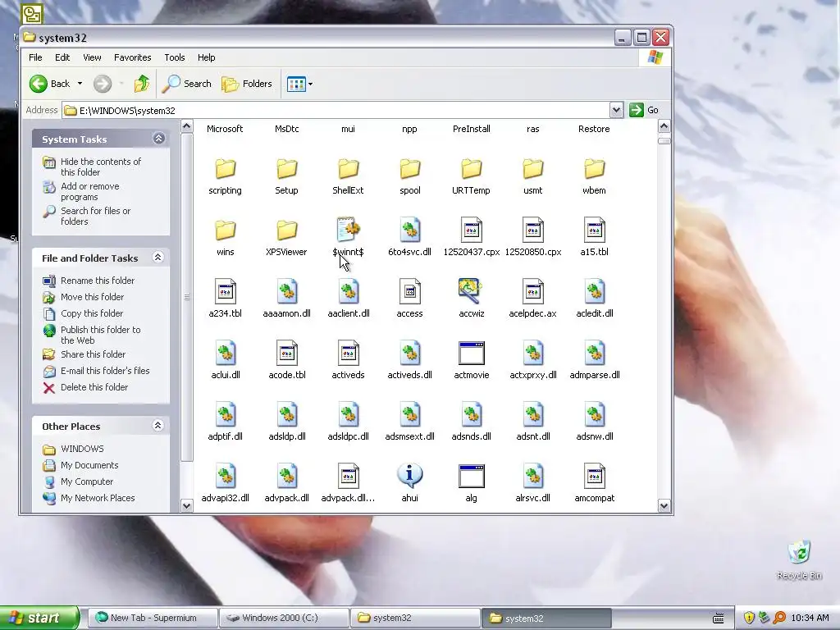Go to My Computer in Other Places
The image size is (840, 630).
87,481
